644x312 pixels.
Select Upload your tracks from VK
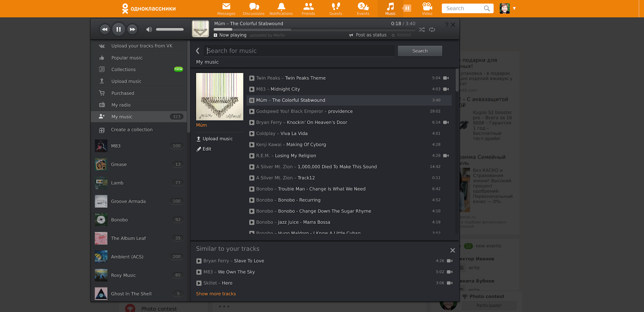[x=139, y=46]
